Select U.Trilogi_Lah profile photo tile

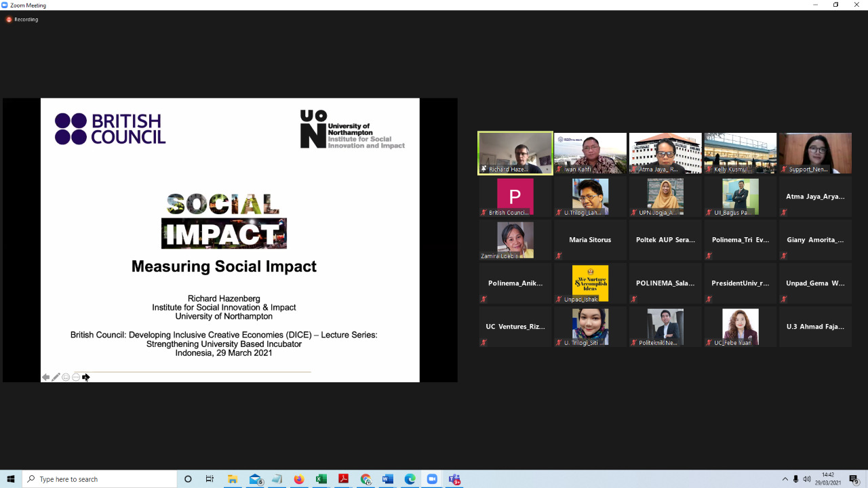[x=590, y=197]
